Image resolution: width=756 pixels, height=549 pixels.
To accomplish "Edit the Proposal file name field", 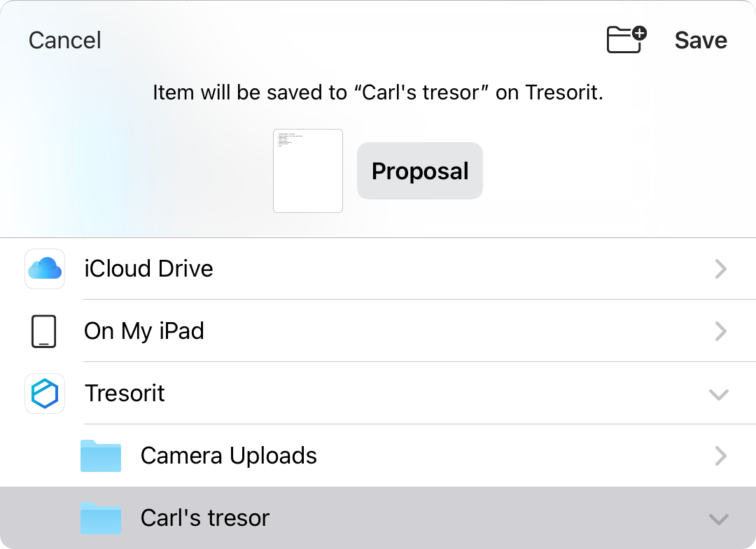I will [420, 171].
